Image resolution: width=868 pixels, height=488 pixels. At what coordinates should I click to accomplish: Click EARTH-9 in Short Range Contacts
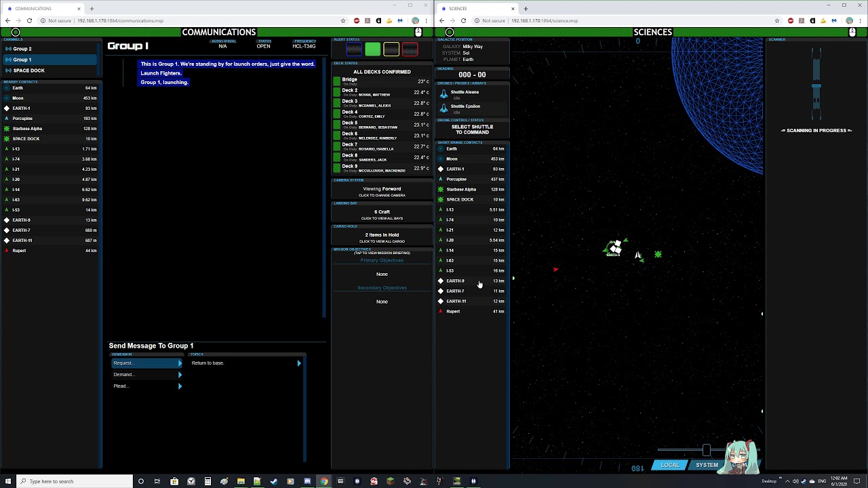472,281
